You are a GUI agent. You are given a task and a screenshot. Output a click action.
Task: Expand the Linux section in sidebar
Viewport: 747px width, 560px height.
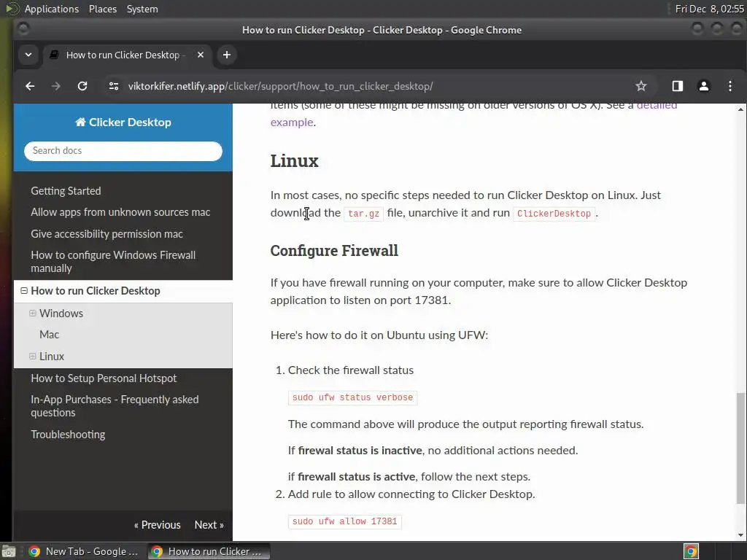point(32,356)
